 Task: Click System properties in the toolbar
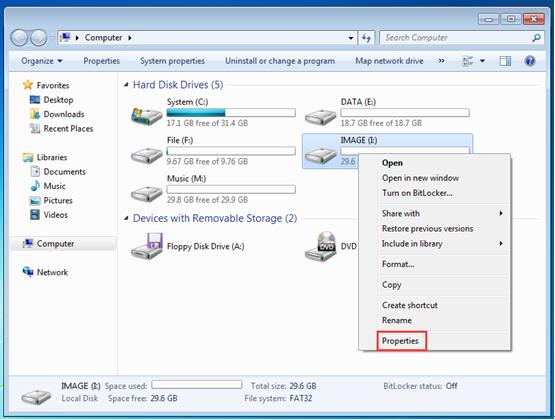(172, 61)
